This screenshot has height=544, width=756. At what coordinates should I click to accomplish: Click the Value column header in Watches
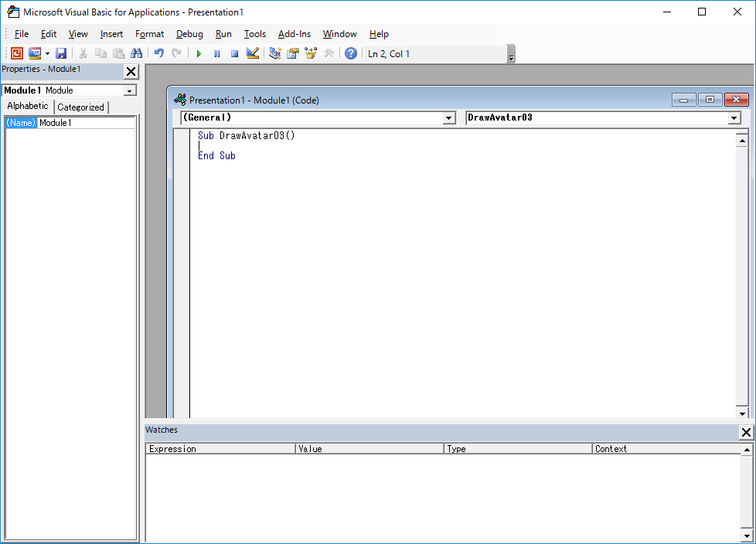click(369, 449)
